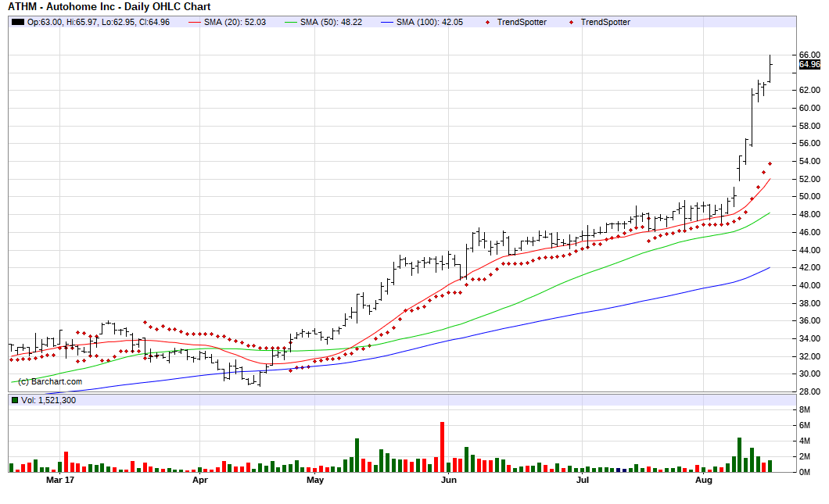Click the 30.00 price axis label
The height and width of the screenshot is (504, 829).
(x=809, y=374)
